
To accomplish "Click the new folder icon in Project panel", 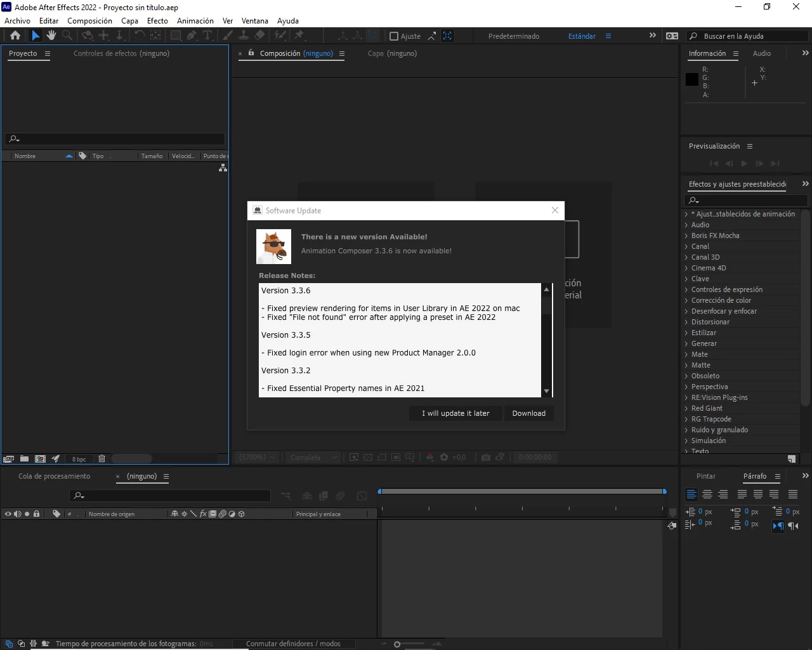I will (24, 458).
